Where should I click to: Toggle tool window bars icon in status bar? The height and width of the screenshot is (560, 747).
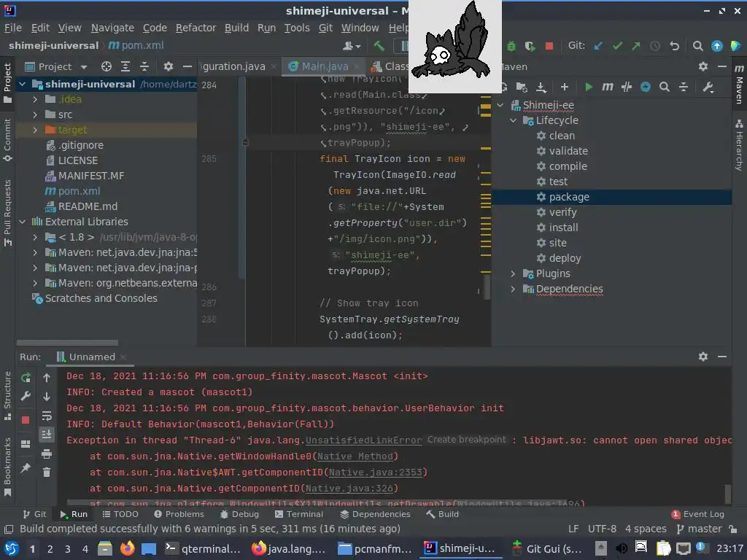click(9, 529)
